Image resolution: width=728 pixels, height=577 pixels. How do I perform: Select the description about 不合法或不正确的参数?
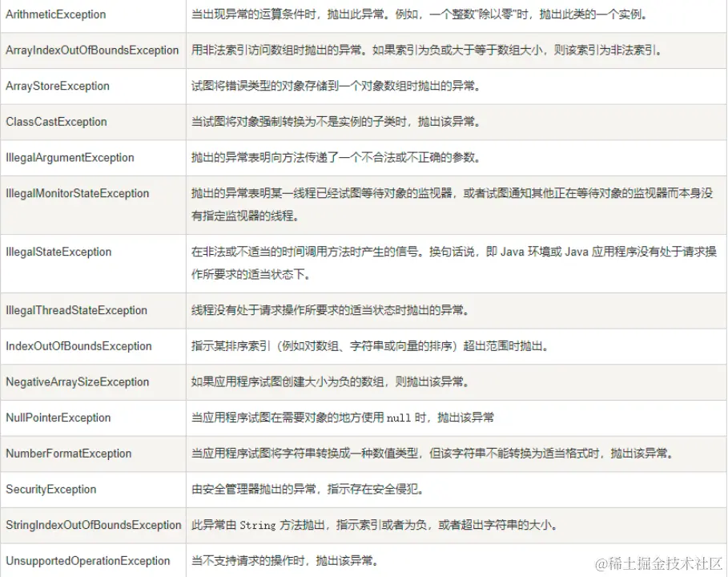pos(336,158)
